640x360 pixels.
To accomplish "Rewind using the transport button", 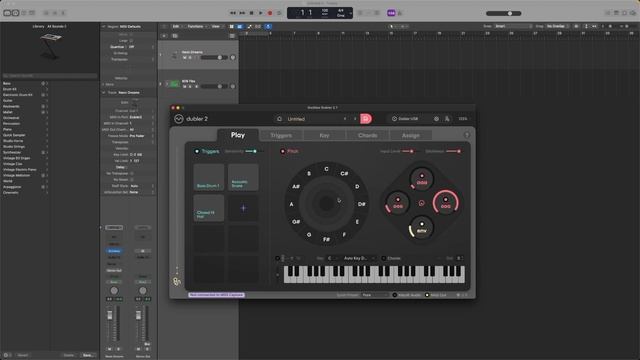I will tap(233, 13).
